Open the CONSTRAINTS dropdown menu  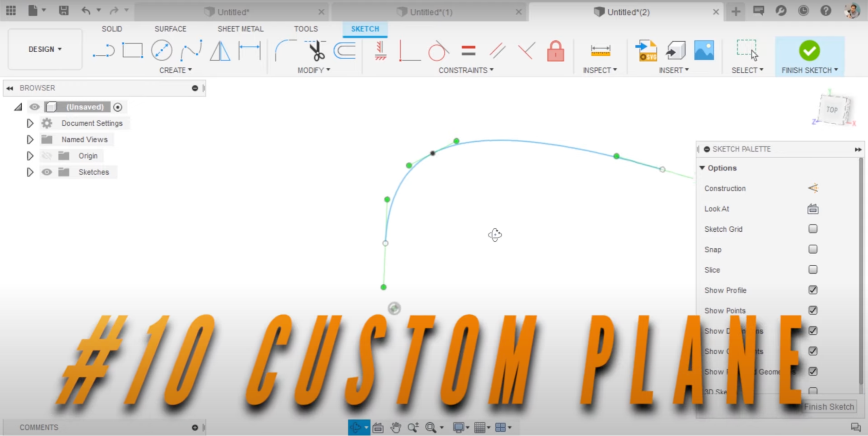coord(466,70)
